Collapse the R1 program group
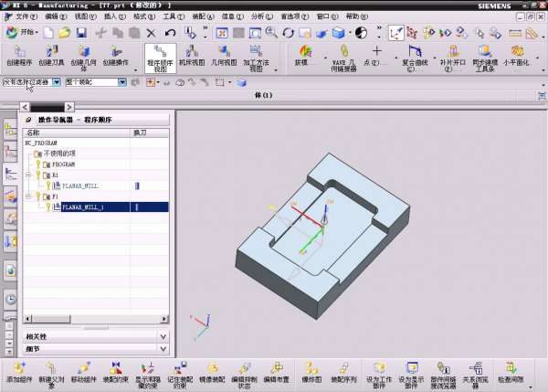This screenshot has width=548, height=392. pos(28,175)
